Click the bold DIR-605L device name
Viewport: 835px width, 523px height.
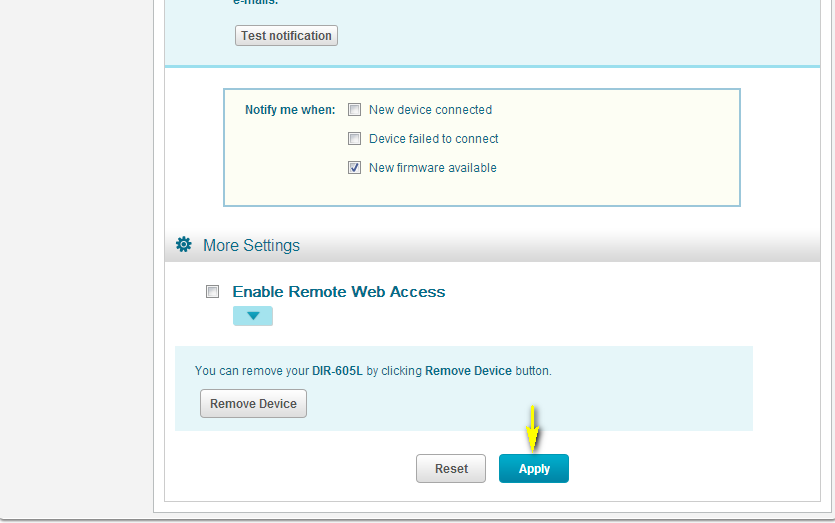pyautogui.click(x=338, y=371)
